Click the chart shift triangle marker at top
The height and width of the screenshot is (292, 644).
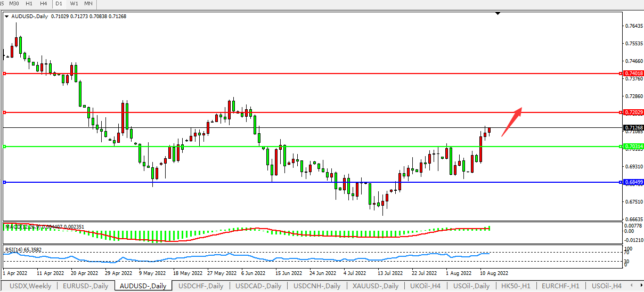[498, 13]
